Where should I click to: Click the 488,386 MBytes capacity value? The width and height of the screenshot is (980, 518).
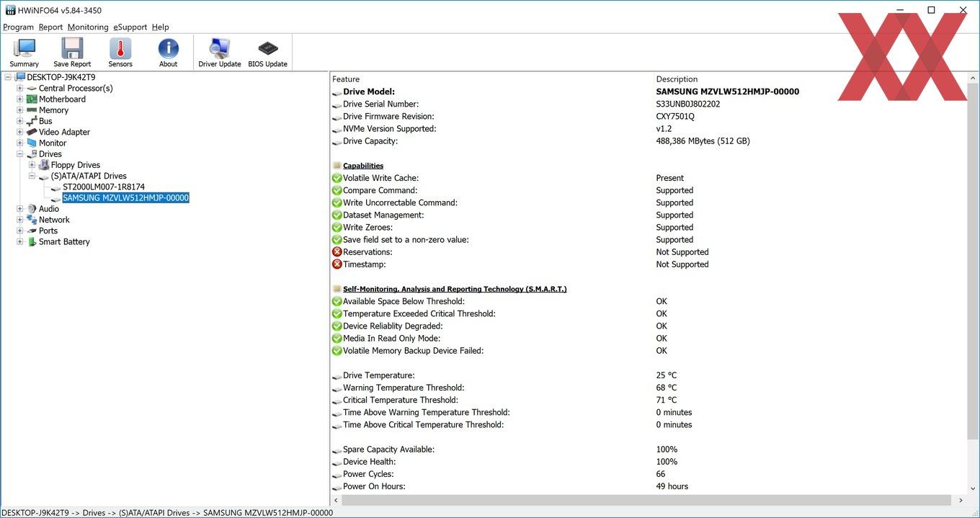[703, 141]
